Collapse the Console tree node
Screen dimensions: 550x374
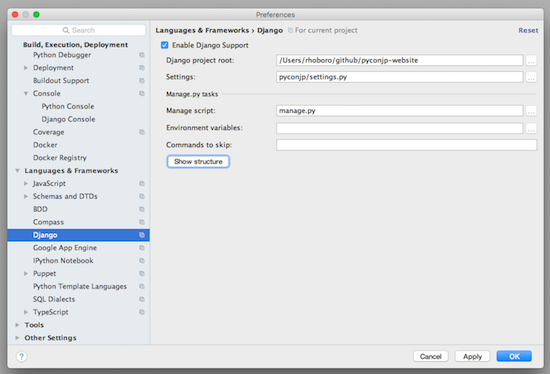[26, 93]
